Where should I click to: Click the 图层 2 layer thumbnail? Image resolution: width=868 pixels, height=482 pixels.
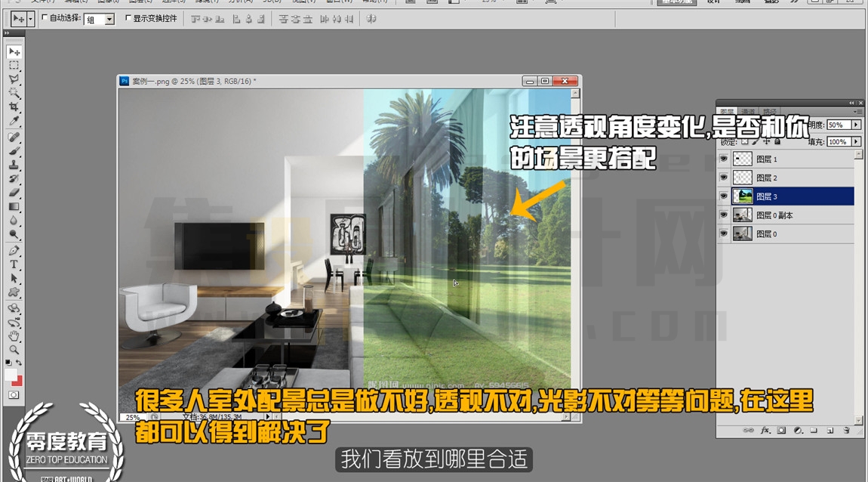[x=743, y=178]
